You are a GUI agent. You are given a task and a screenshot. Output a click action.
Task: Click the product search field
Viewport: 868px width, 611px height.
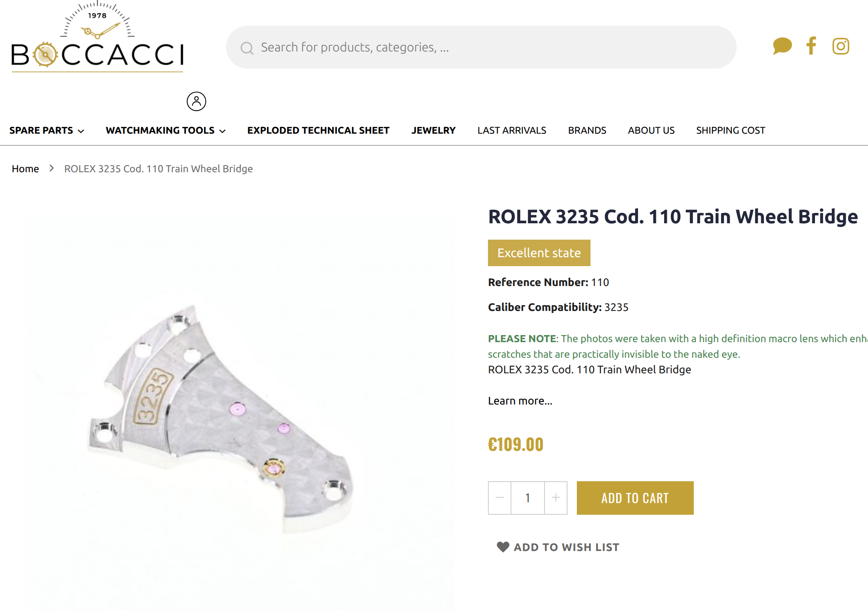481,47
